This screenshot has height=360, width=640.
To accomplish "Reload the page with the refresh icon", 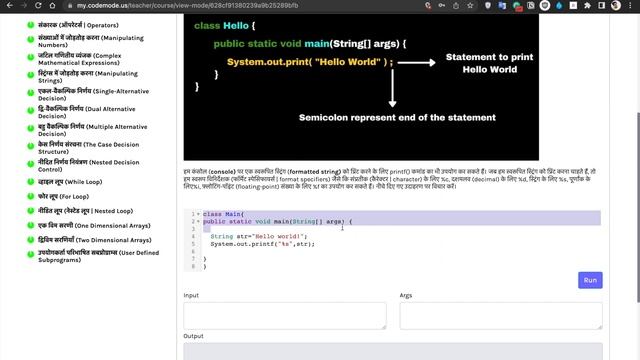I will (38, 5).
